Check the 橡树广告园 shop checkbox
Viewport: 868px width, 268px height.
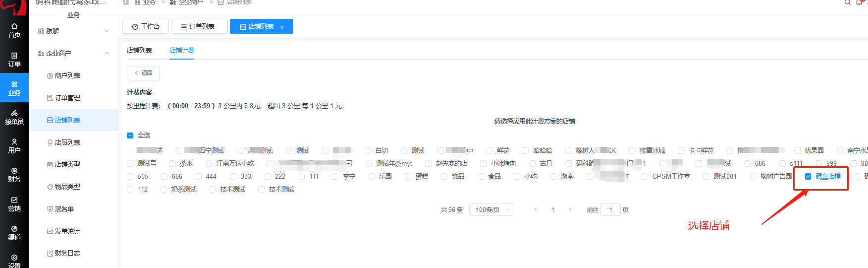click(x=753, y=176)
